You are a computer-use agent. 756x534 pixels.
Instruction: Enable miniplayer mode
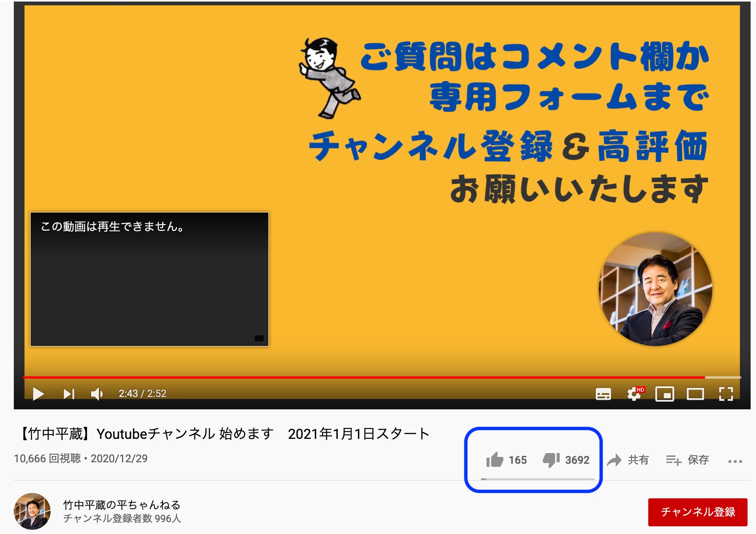(665, 394)
